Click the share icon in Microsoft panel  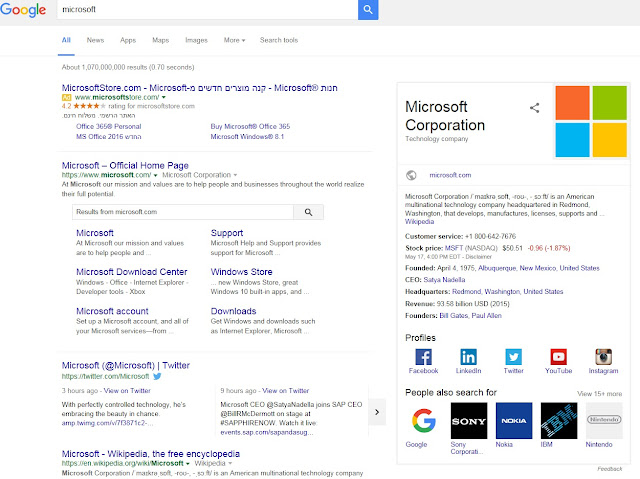[534, 108]
